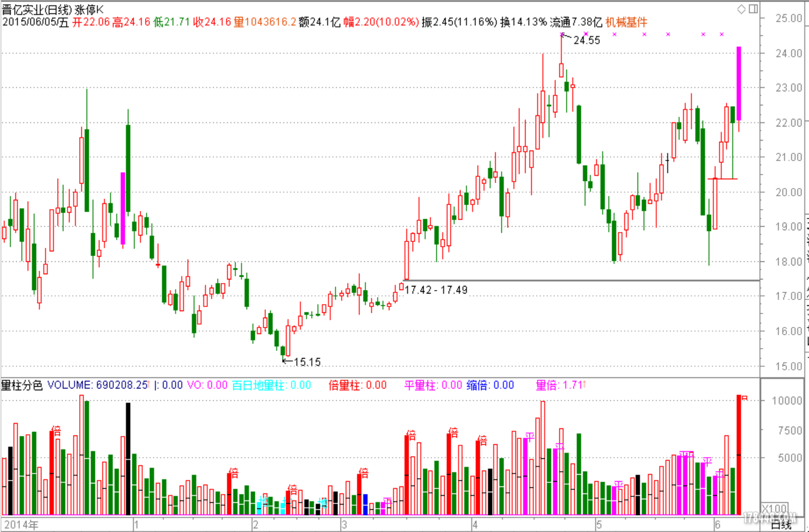This screenshot has height=532, width=809.
Task: Click the 22.00 price axis label
Action: (x=788, y=122)
